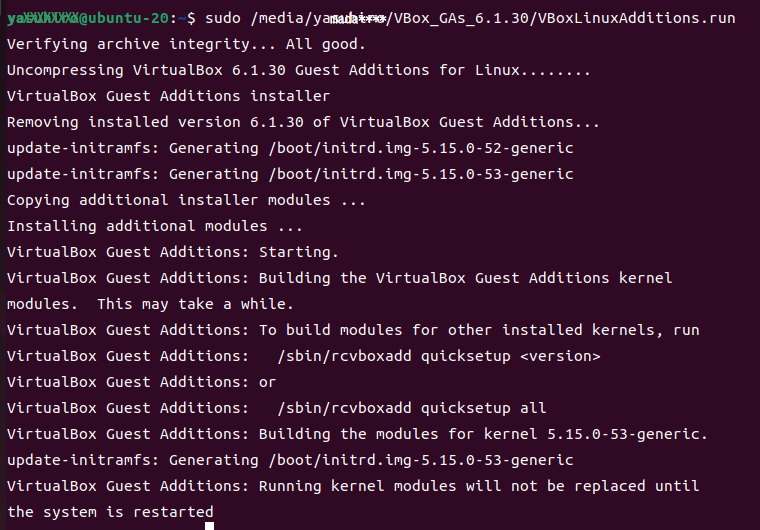Click 'VirtualBox Guest Additions: Starting.' line
The height and width of the screenshot is (530, 760).
(x=173, y=252)
